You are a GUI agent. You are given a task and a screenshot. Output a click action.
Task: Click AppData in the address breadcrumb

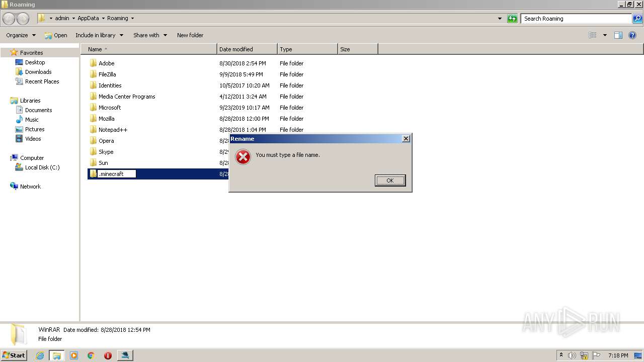click(x=88, y=18)
